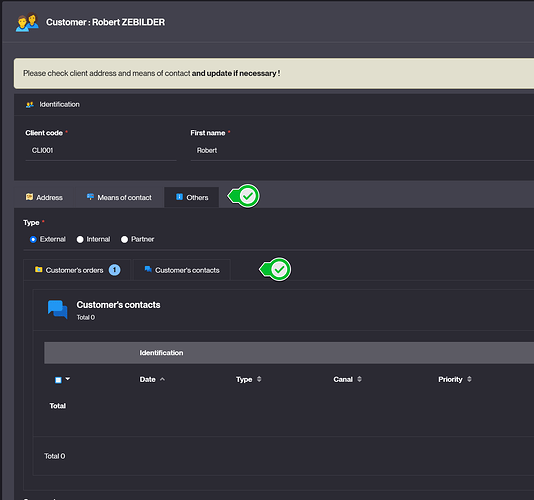The image size is (534, 500).
Task: Sort contacts by the Date column arrow
Action: 162,379
